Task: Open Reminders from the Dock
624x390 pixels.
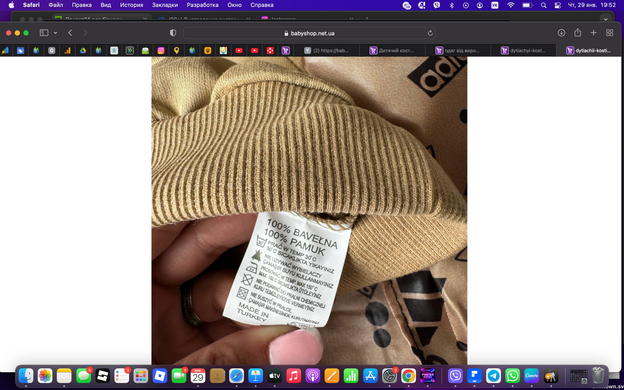Action: 121,375
